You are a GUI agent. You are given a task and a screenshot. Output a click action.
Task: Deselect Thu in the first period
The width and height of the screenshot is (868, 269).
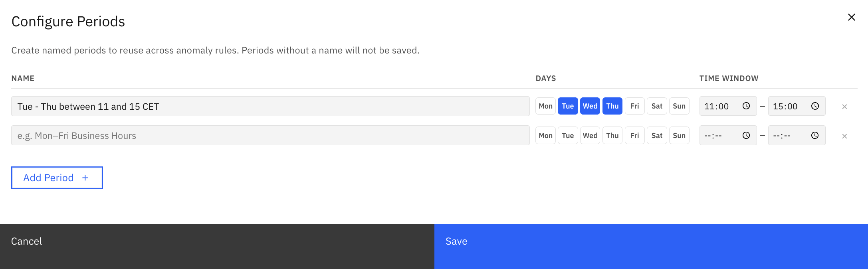coord(612,106)
